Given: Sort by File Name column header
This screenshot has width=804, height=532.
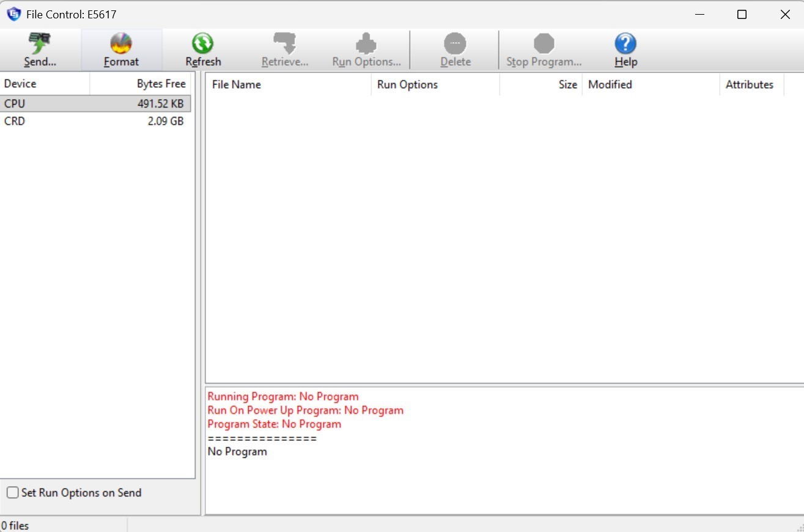Looking at the screenshot, I should [287, 84].
